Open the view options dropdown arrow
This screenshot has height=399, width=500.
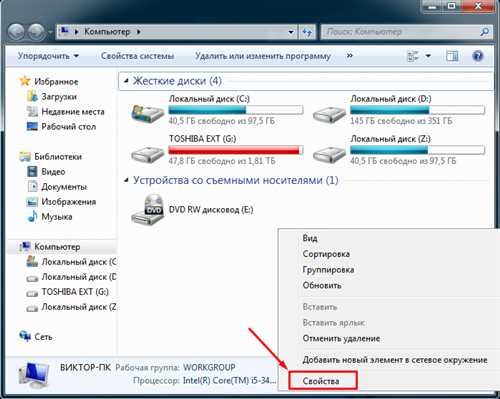428,56
